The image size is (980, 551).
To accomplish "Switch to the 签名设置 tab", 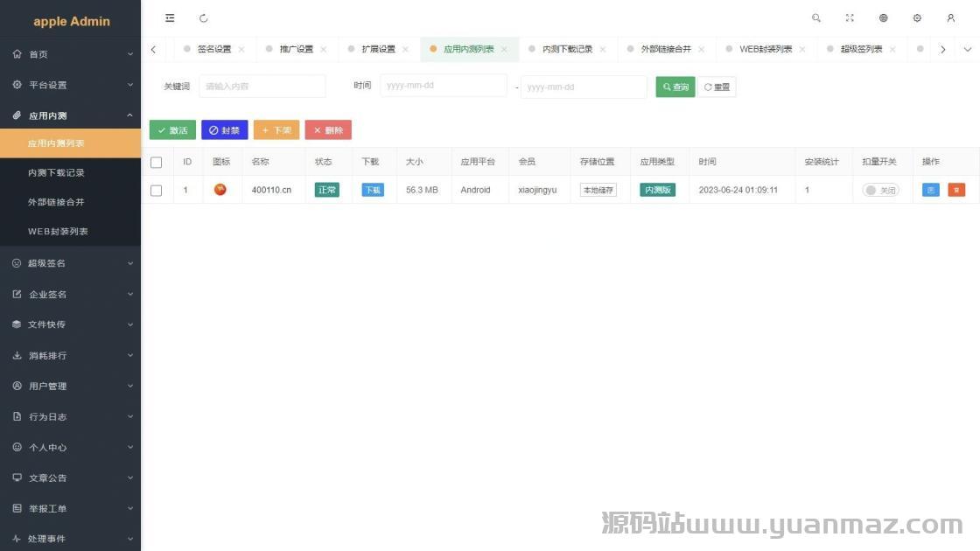I will pyautogui.click(x=214, y=49).
